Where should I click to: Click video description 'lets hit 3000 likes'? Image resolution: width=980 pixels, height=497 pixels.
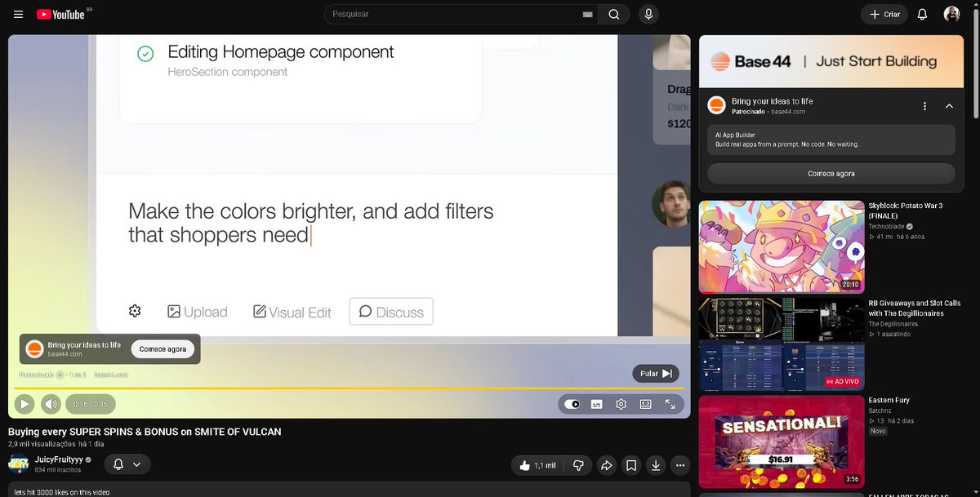coord(62,492)
